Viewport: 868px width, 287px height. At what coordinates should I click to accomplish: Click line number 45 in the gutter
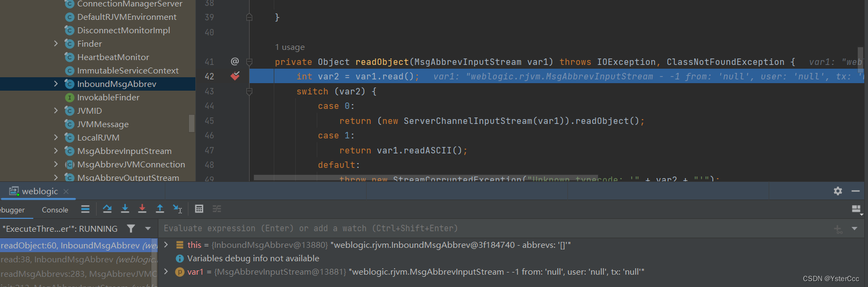pos(209,121)
